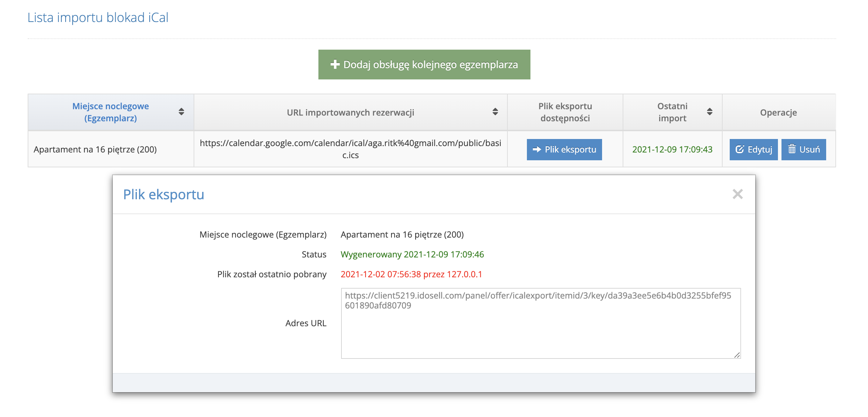The height and width of the screenshot is (417, 868).
Task: Click the Ostatni import header text
Action: pos(672,112)
